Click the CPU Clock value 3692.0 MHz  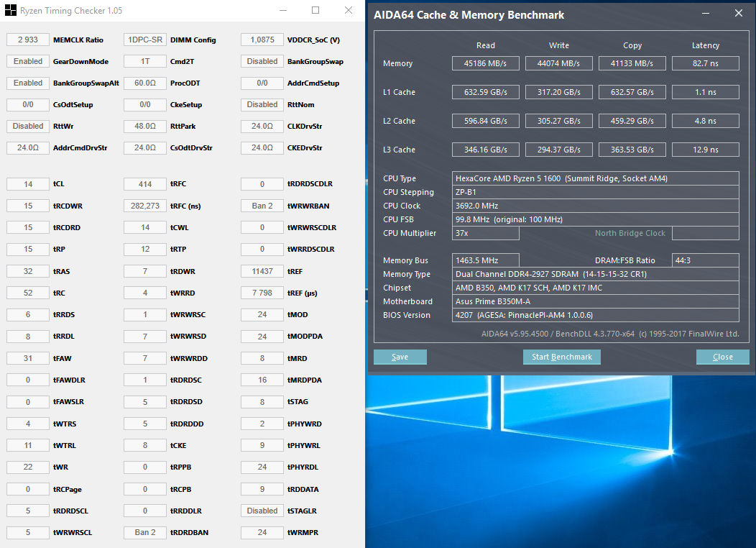pyautogui.click(x=596, y=206)
